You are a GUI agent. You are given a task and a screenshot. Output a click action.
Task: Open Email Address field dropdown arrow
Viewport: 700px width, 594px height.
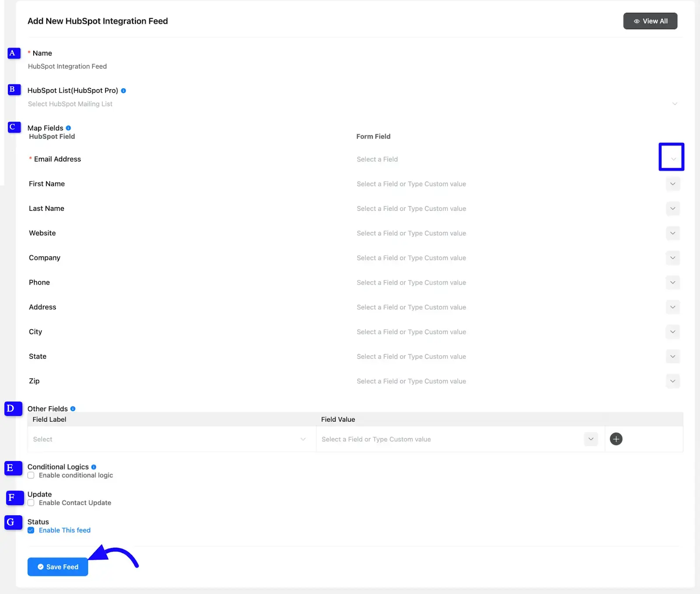[x=673, y=159]
